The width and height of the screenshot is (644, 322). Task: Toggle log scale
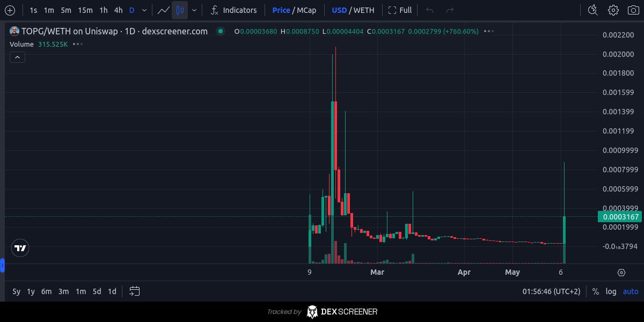611,291
